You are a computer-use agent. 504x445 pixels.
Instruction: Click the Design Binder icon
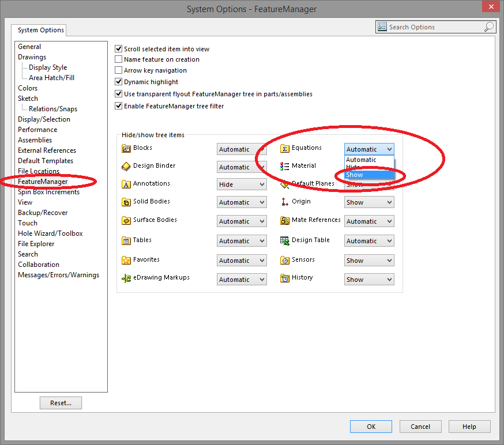(126, 167)
